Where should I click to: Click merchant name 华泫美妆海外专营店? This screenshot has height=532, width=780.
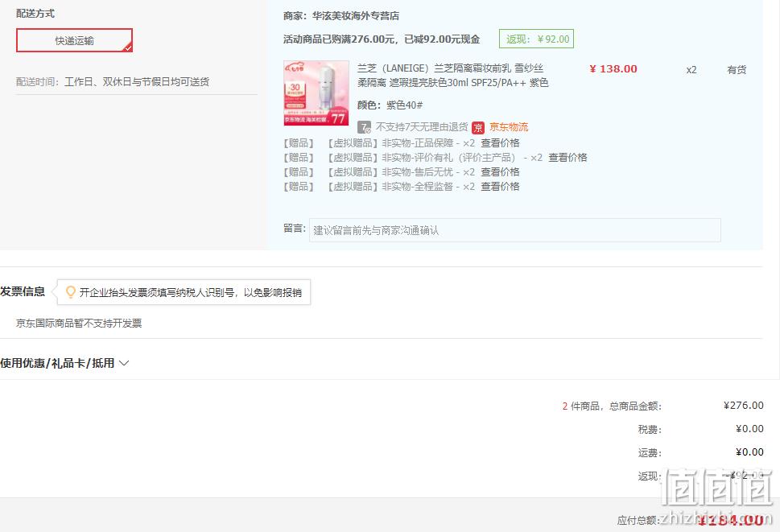(355, 16)
